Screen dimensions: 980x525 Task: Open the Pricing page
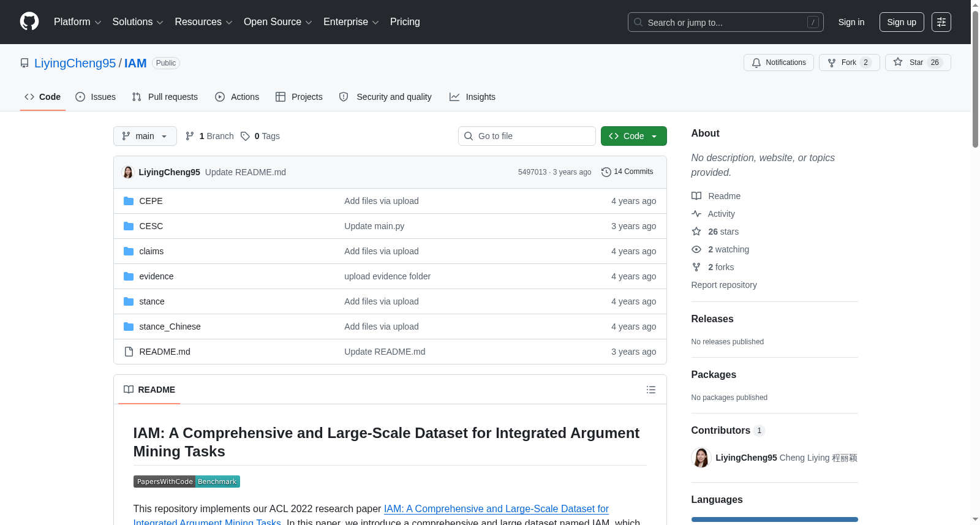pyautogui.click(x=405, y=22)
